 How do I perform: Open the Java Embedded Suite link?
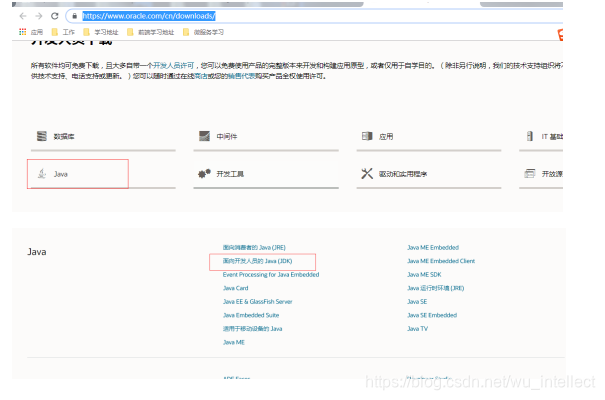(251, 315)
